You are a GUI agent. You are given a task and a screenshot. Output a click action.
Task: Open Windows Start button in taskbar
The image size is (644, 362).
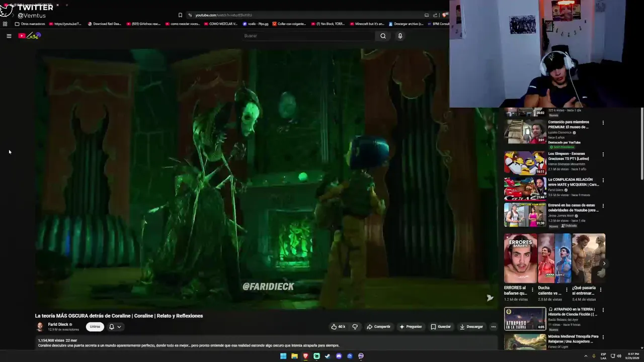(x=283, y=356)
